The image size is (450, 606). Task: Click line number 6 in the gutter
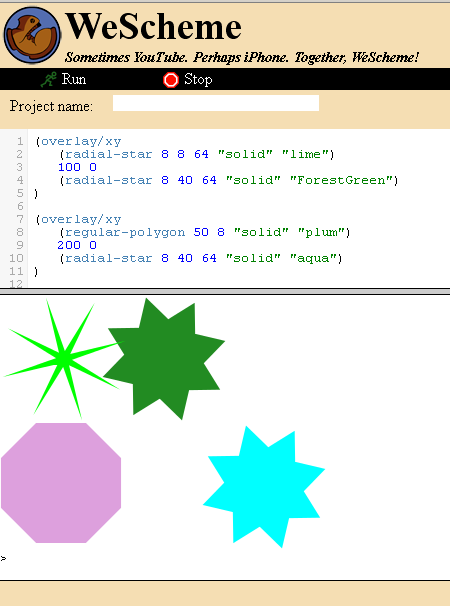(20, 206)
